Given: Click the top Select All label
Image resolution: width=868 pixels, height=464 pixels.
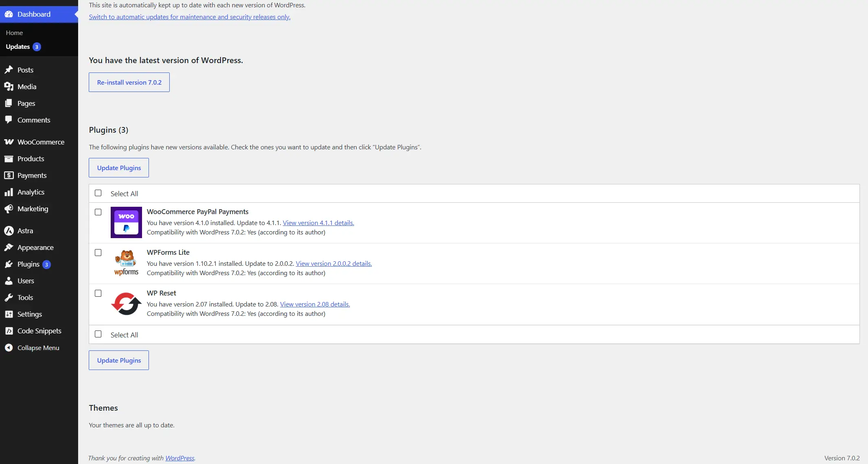Looking at the screenshot, I should 124,194.
